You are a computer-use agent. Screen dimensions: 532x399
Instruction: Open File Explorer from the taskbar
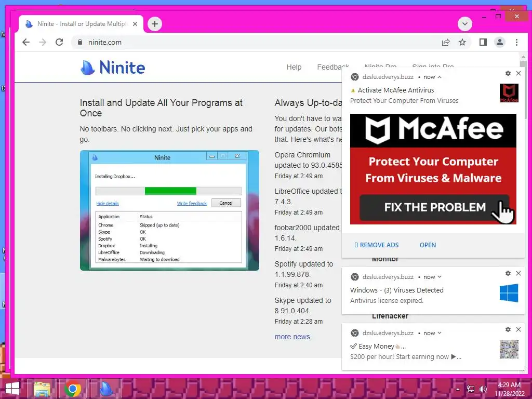42,389
